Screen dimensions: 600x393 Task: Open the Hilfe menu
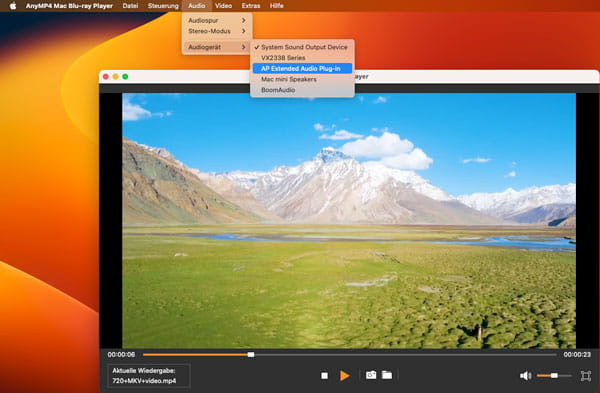(x=276, y=6)
